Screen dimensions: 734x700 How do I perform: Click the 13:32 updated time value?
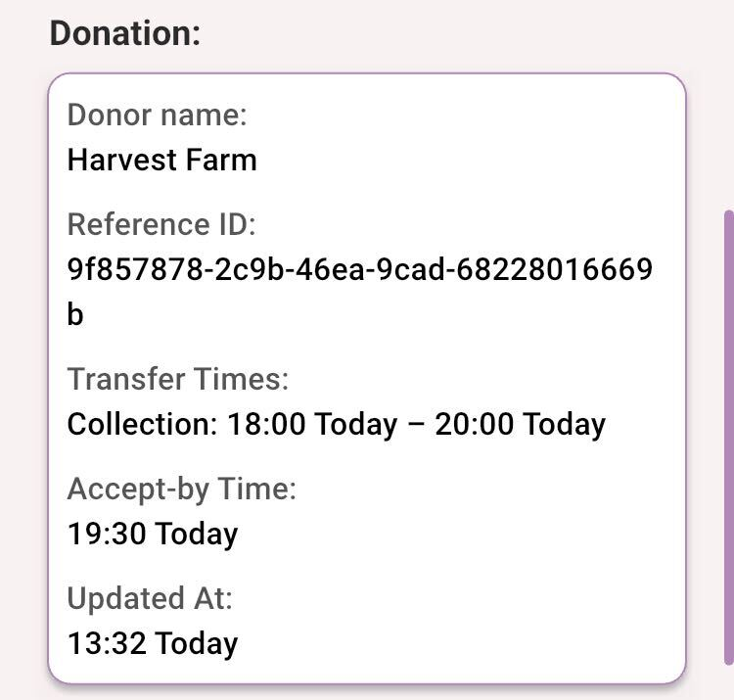pos(107,643)
